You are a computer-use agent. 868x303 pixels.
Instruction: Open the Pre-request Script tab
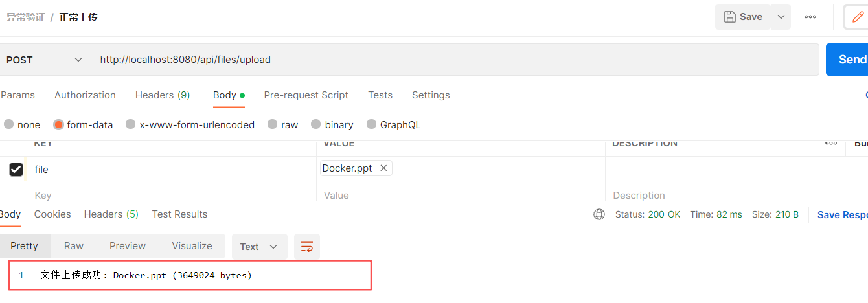tap(306, 95)
